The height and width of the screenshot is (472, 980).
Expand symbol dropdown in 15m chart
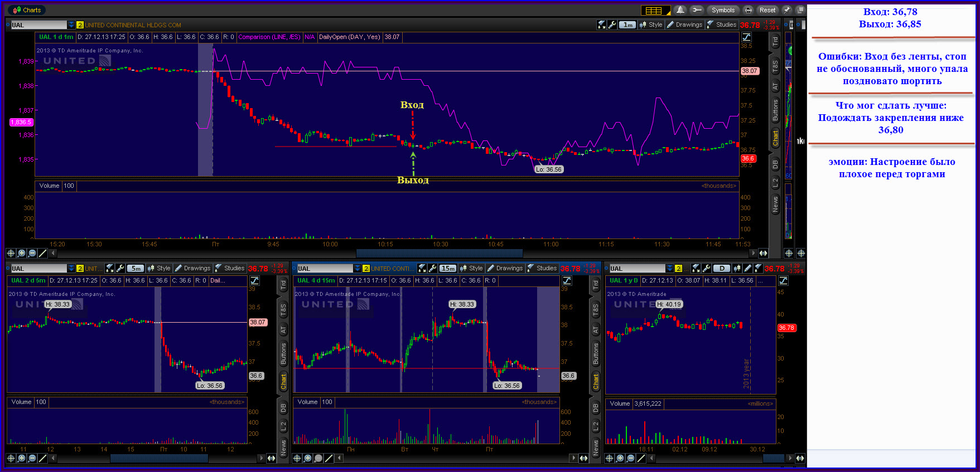tap(358, 269)
